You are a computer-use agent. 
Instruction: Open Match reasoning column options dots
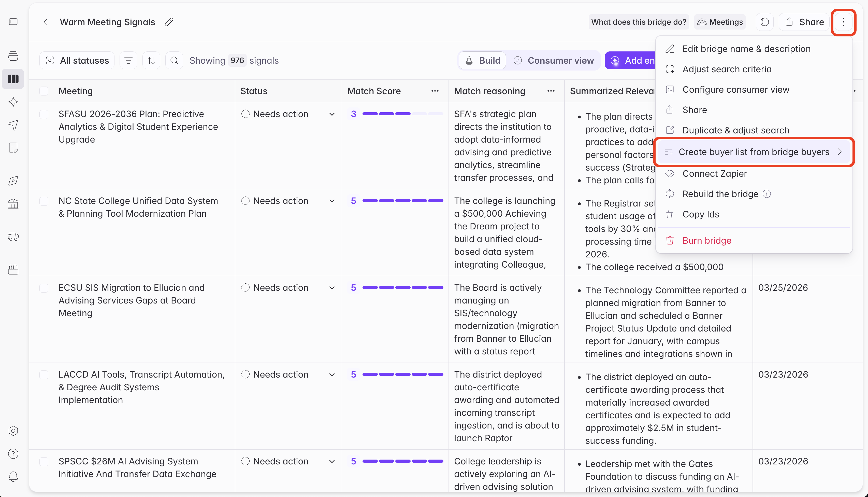click(x=551, y=91)
